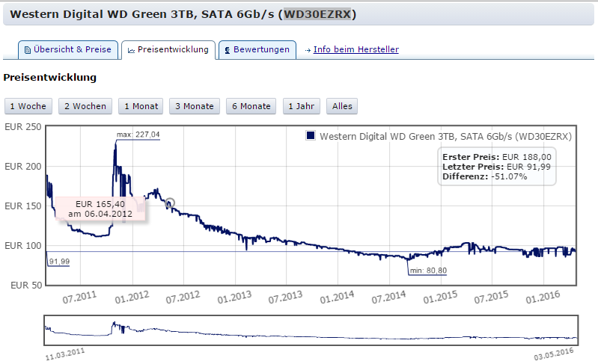Show price history for 3 Monate
The image size is (598, 364).
click(195, 106)
